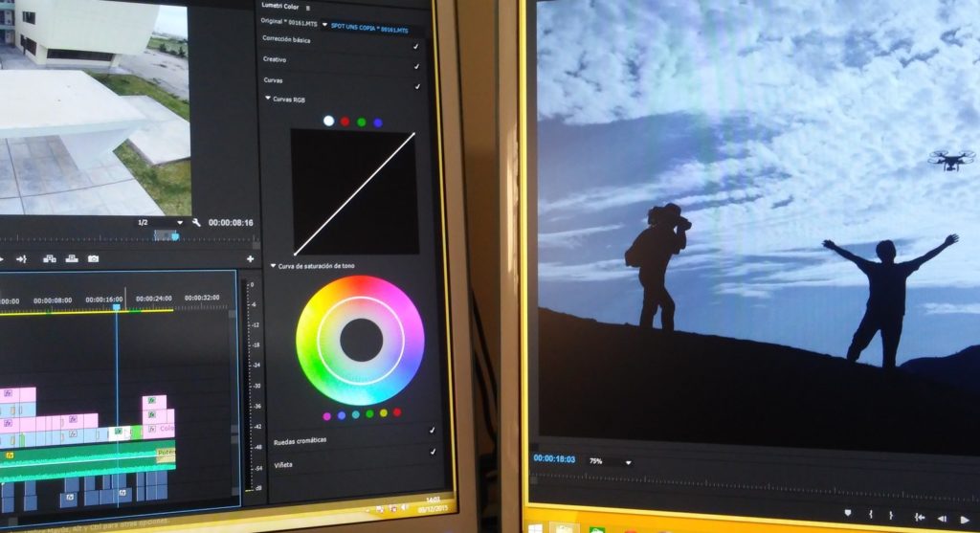Click Mark In brace in program monitor
This screenshot has width=980, height=533.
871,515
